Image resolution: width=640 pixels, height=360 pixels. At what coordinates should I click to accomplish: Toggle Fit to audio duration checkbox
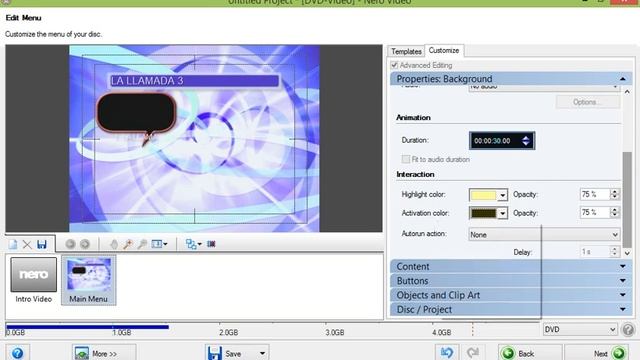405,159
